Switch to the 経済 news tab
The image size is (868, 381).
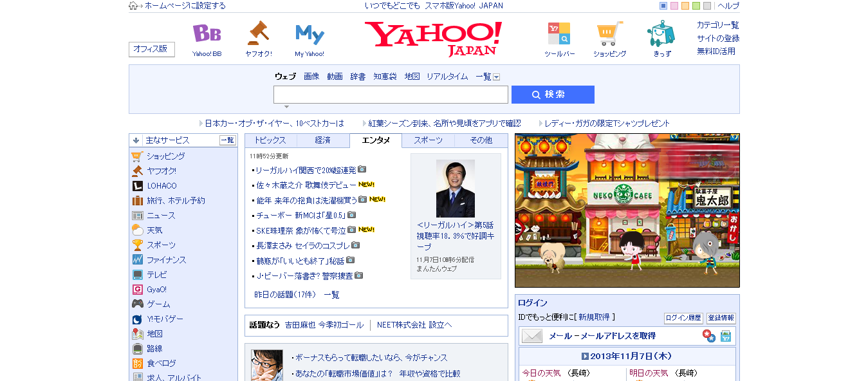tap(323, 140)
